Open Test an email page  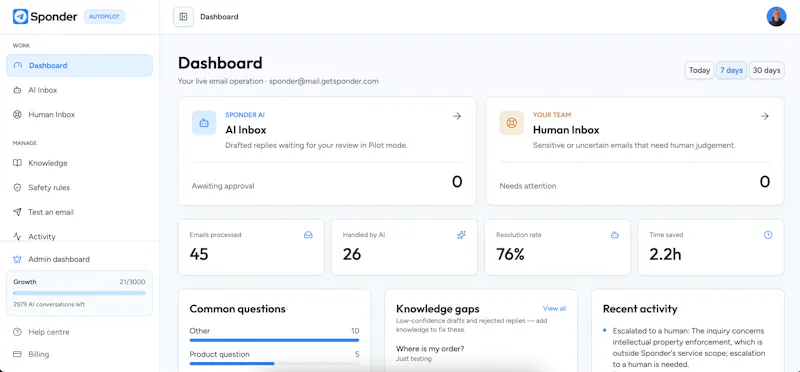click(x=80, y=212)
